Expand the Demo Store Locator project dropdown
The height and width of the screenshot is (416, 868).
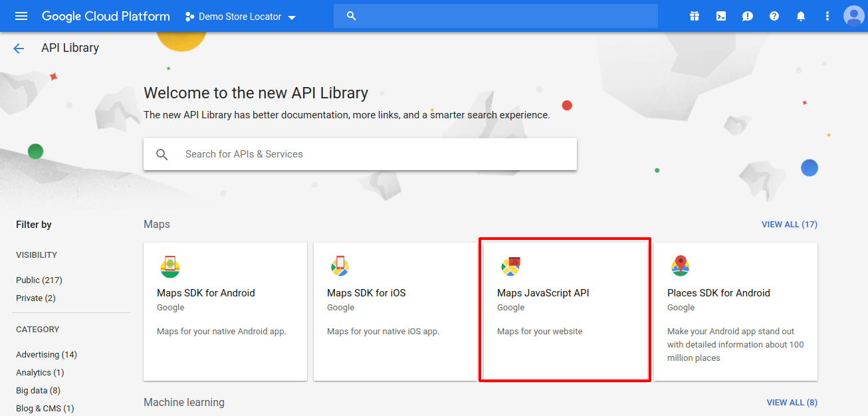[x=241, y=17]
